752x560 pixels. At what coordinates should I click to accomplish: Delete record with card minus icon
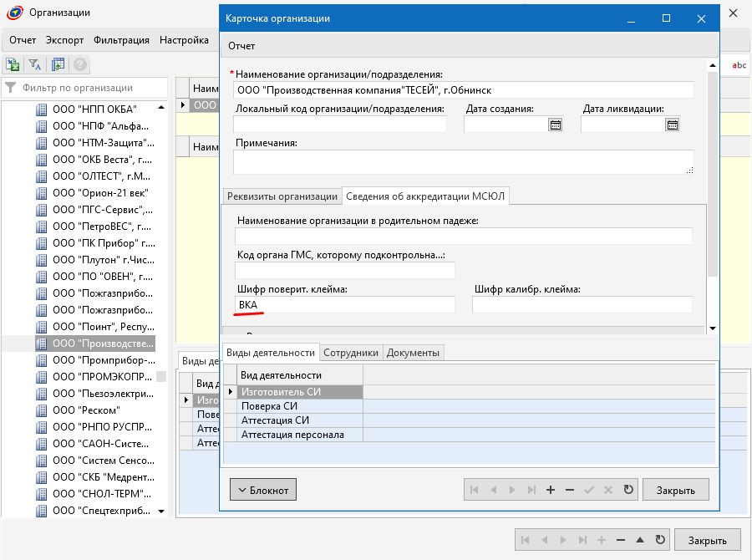(570, 490)
